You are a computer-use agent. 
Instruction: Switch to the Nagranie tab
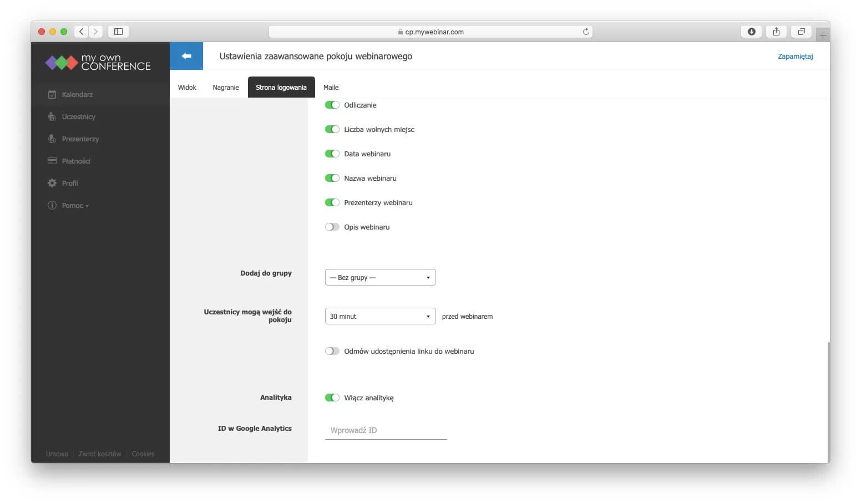coord(226,87)
